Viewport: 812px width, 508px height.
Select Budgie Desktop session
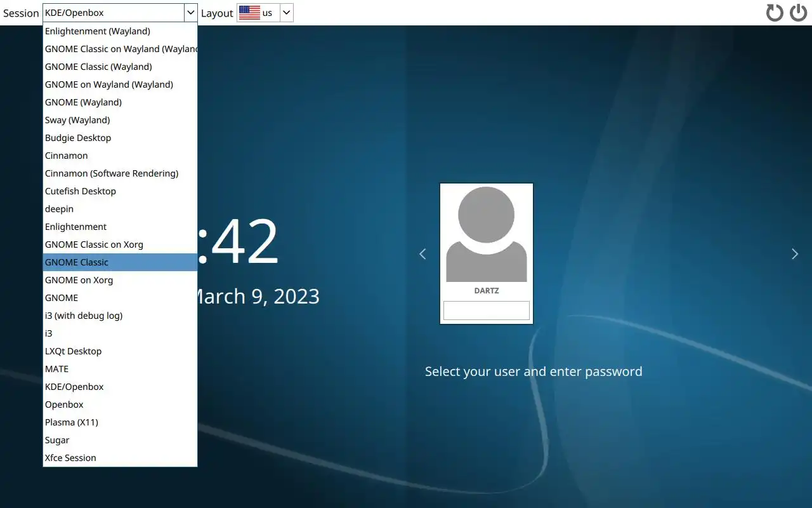point(120,138)
